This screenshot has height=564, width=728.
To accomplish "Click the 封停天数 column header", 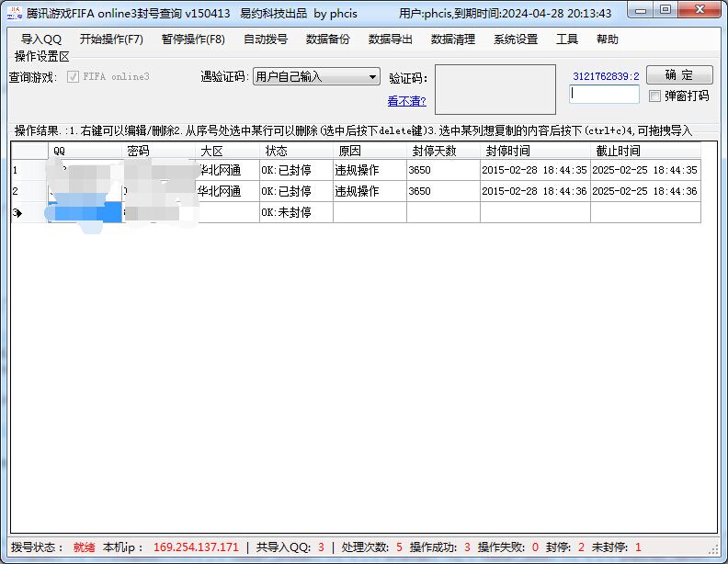I will pos(443,151).
